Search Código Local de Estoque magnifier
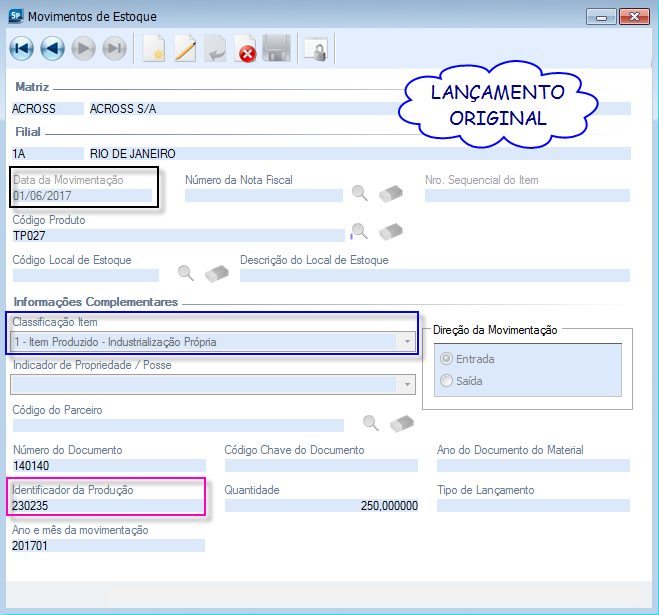This screenshot has width=659, height=615. pyautogui.click(x=186, y=273)
